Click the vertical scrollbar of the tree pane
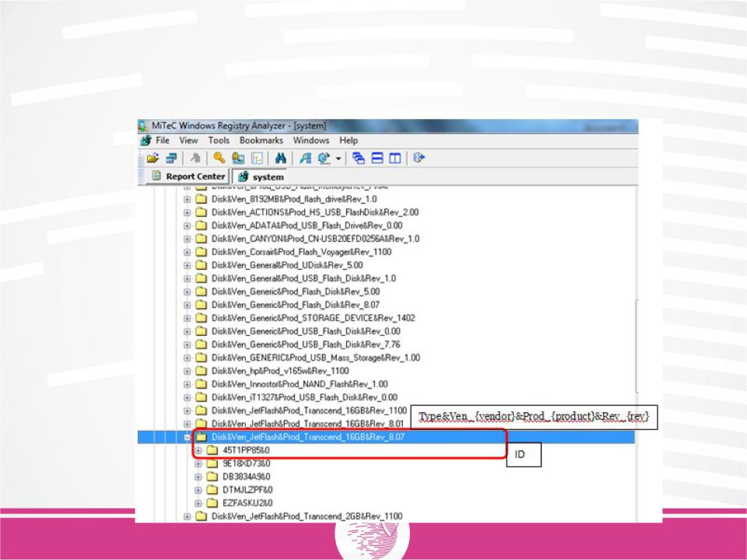Screen dimensions: 747x560 (637, 345)
